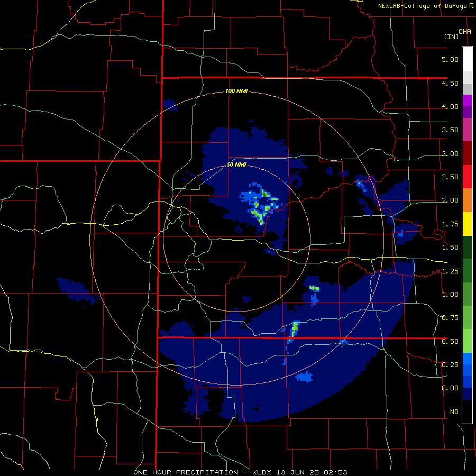Click the 3.00 legend value
This screenshot has width=476, height=476.
(450, 153)
